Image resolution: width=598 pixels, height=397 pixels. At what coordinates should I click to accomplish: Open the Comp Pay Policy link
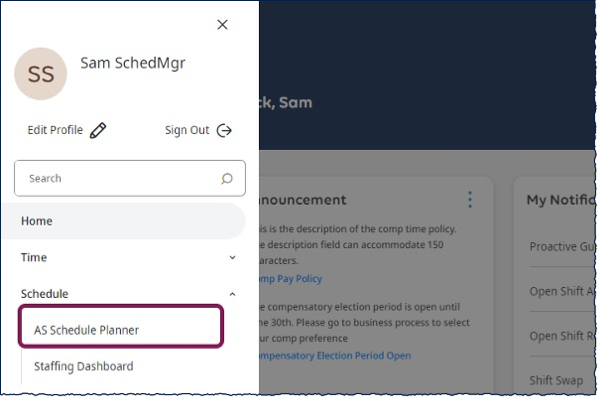point(291,279)
